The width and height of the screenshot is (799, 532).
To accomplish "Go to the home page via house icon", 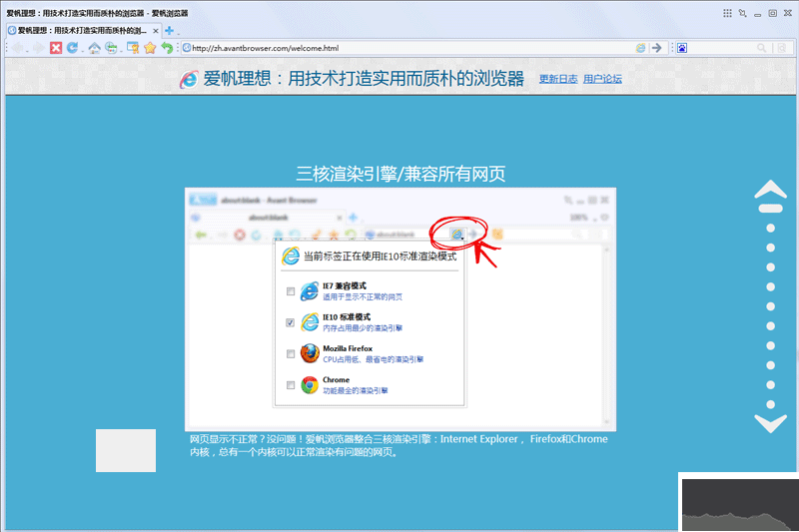I will click(x=94, y=48).
